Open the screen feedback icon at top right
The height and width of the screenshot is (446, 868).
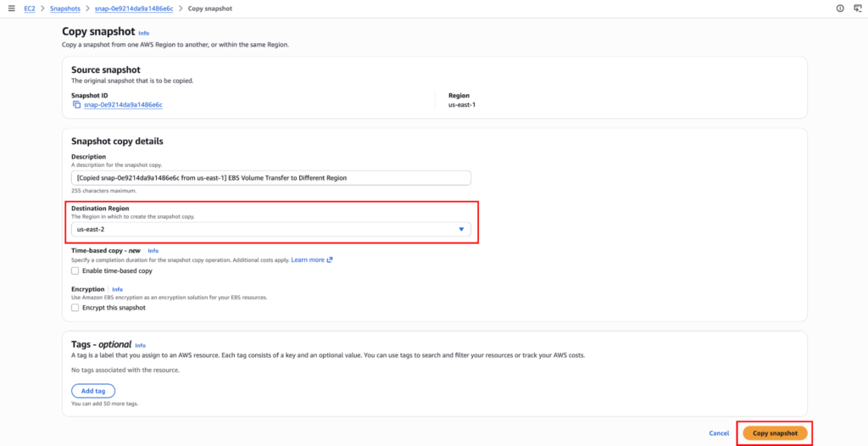[856, 8]
